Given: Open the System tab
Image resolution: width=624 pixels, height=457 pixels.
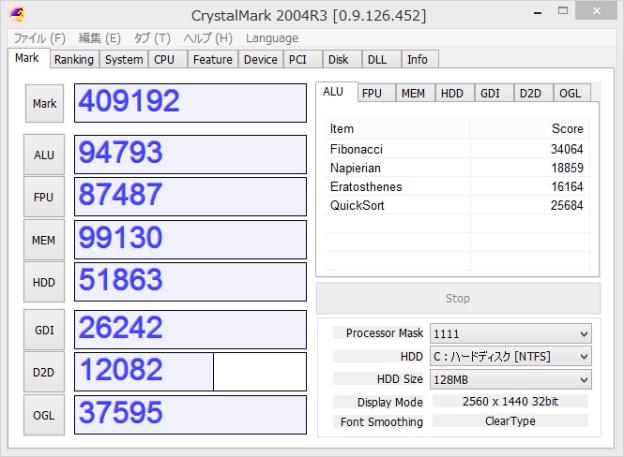Looking at the screenshot, I should tap(124, 59).
